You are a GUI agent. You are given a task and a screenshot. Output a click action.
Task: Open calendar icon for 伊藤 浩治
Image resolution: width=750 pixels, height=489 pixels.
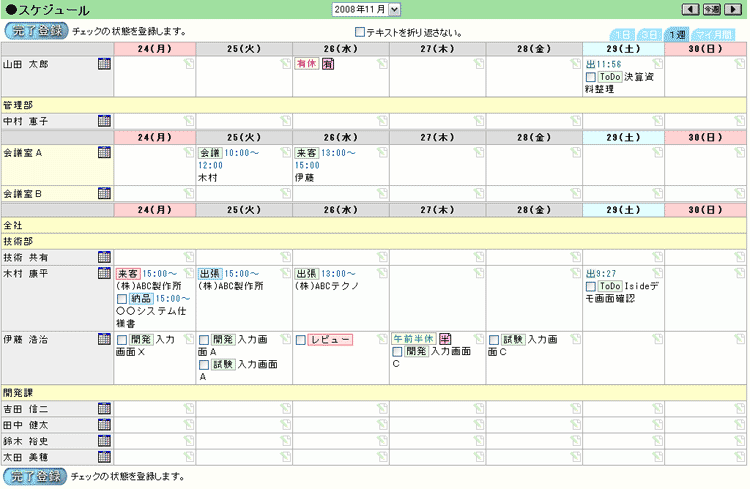pyautogui.click(x=104, y=339)
